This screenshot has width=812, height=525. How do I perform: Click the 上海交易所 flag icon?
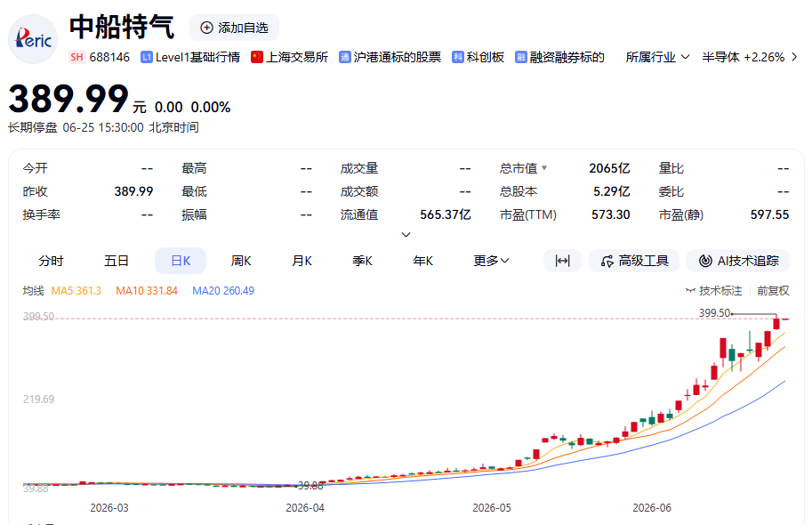click(257, 57)
